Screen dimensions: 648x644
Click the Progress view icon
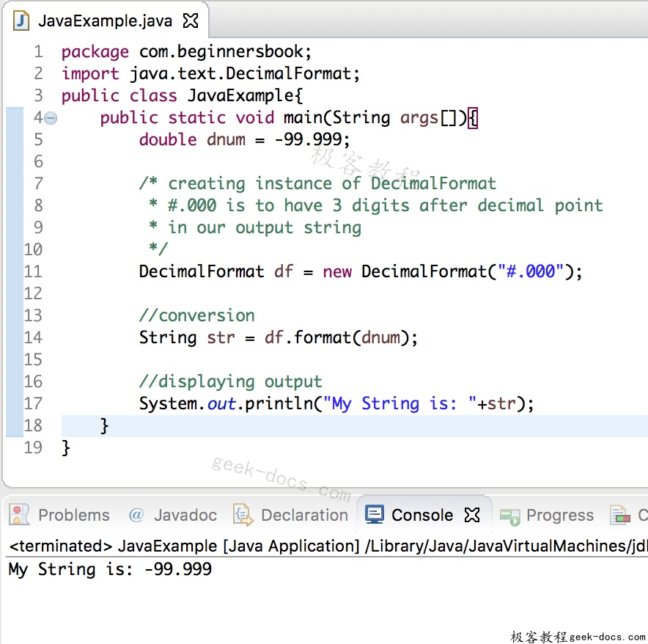[509, 514]
